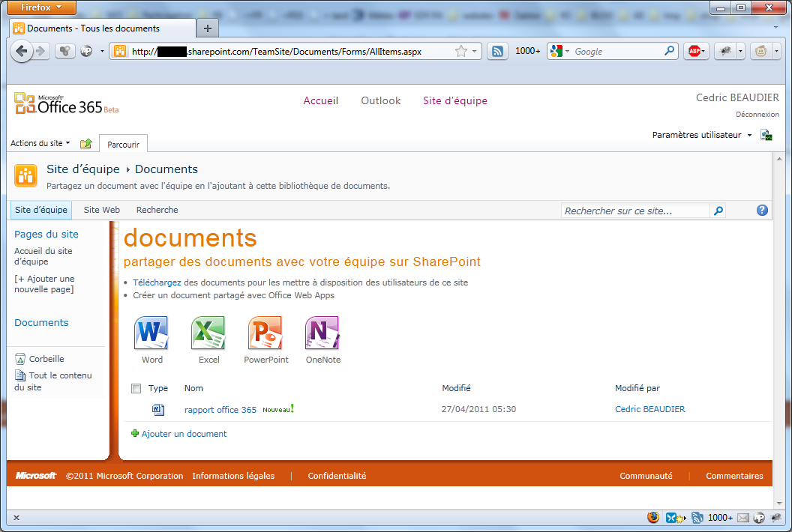
Task: Click the Documents sidebar link
Action: click(x=41, y=322)
